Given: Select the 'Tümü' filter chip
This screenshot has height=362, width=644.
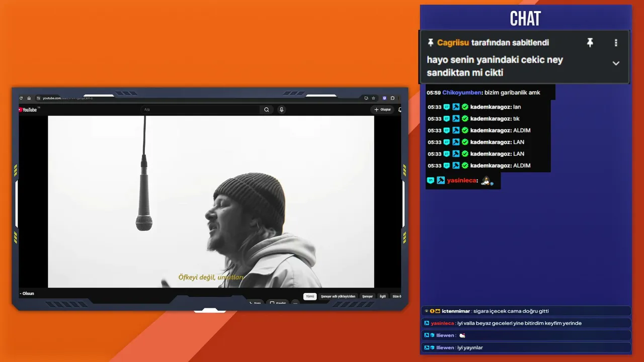Looking at the screenshot, I should point(310,296).
